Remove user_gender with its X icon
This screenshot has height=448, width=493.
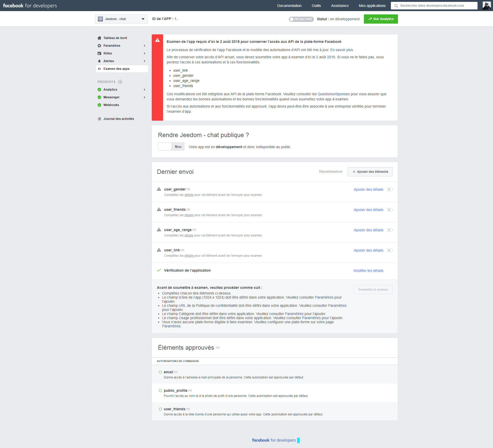click(x=389, y=189)
